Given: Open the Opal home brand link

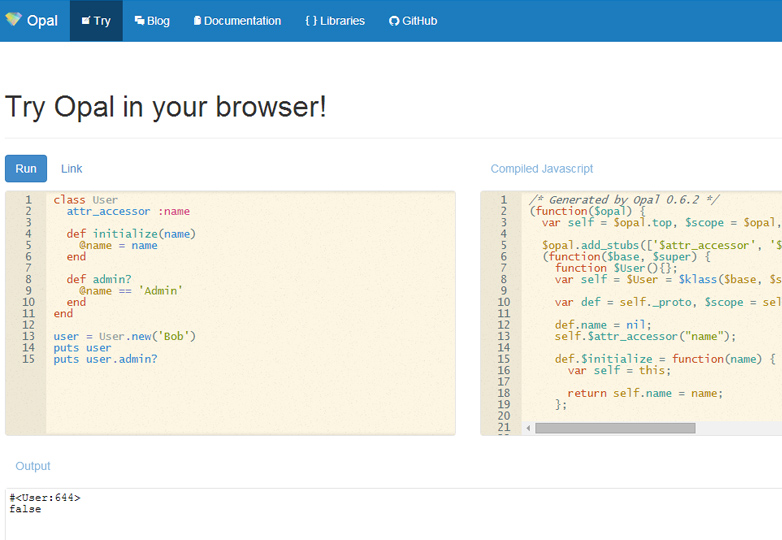Looking at the screenshot, I should 31,20.
